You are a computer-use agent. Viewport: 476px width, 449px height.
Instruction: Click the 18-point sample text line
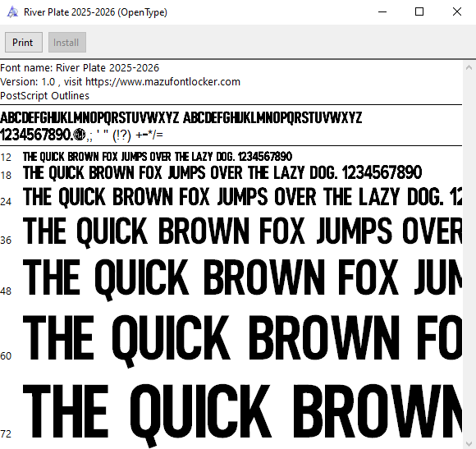point(222,172)
